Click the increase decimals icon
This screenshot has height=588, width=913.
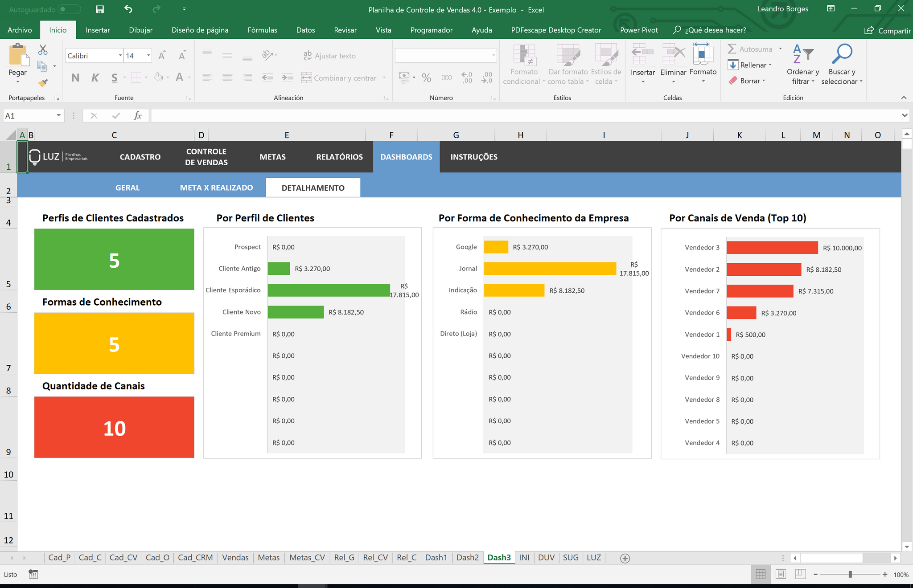pos(467,78)
